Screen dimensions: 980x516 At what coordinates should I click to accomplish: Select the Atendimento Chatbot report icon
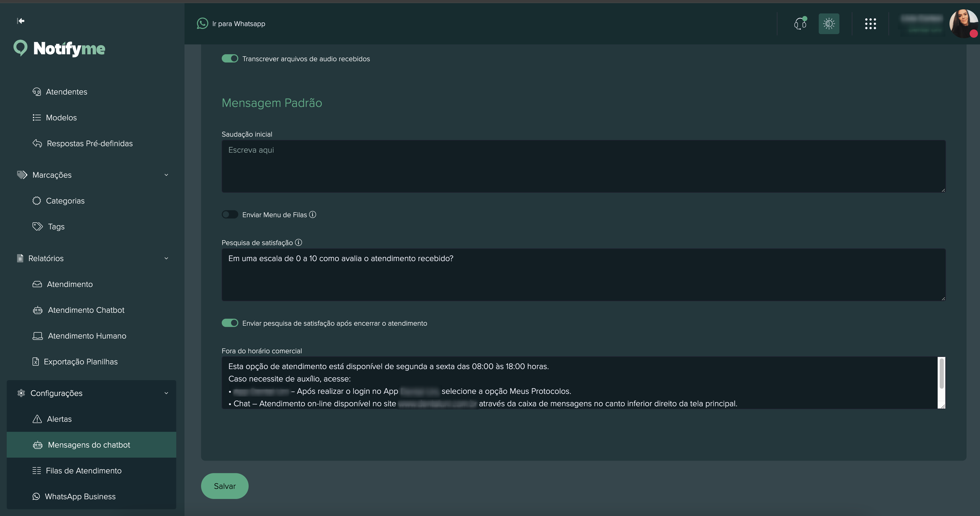37,310
